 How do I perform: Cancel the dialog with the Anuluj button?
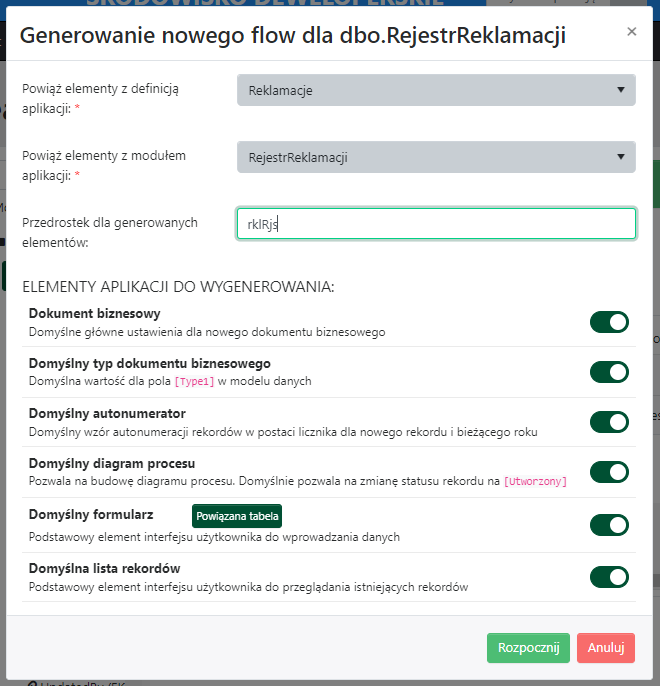(x=606, y=648)
